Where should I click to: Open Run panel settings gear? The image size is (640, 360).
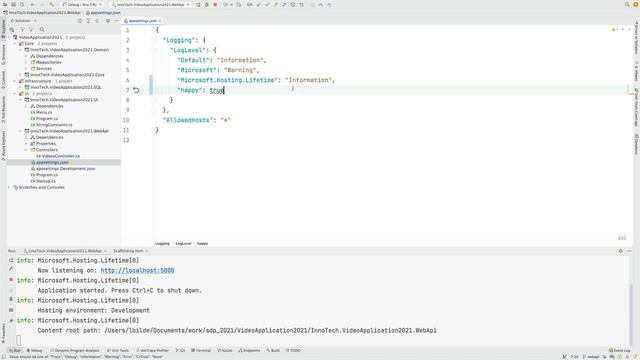(620, 251)
